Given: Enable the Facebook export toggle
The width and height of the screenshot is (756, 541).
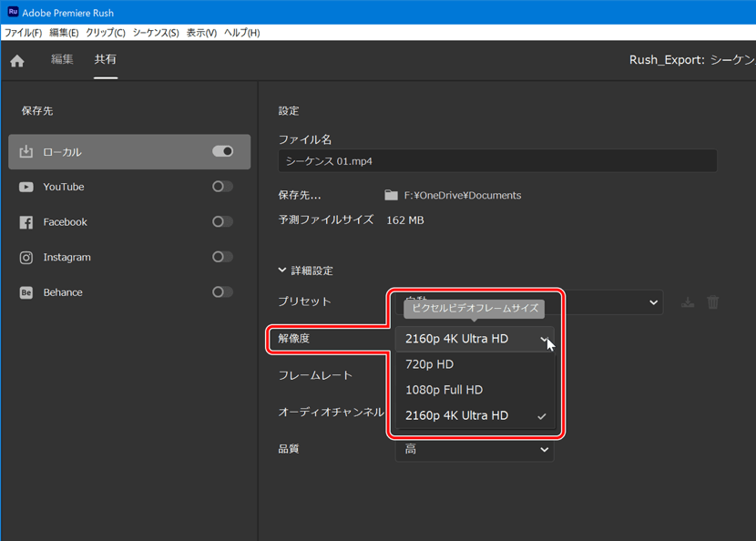Looking at the screenshot, I should [223, 222].
